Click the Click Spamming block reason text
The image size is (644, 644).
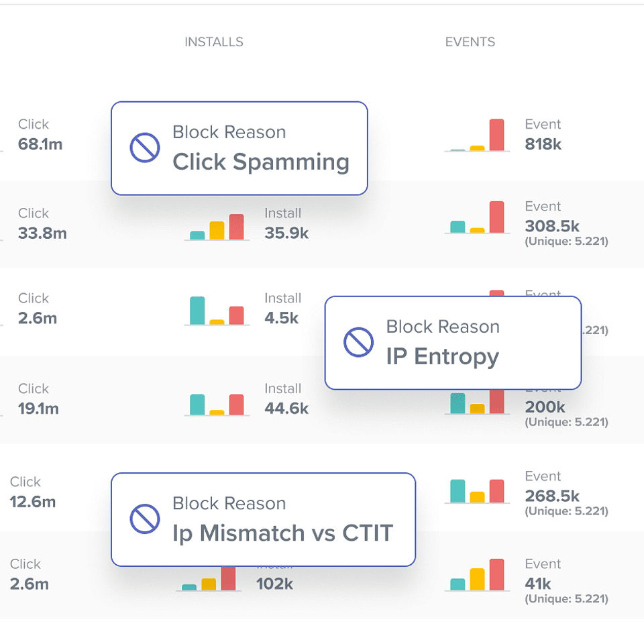pos(261,162)
